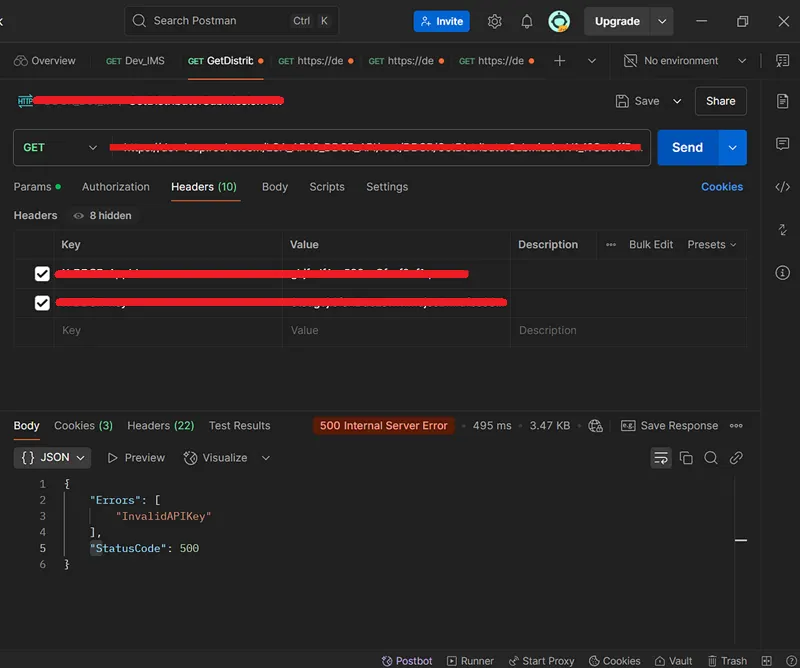Search within the response body
Screen dimensions: 800x668
point(710,457)
